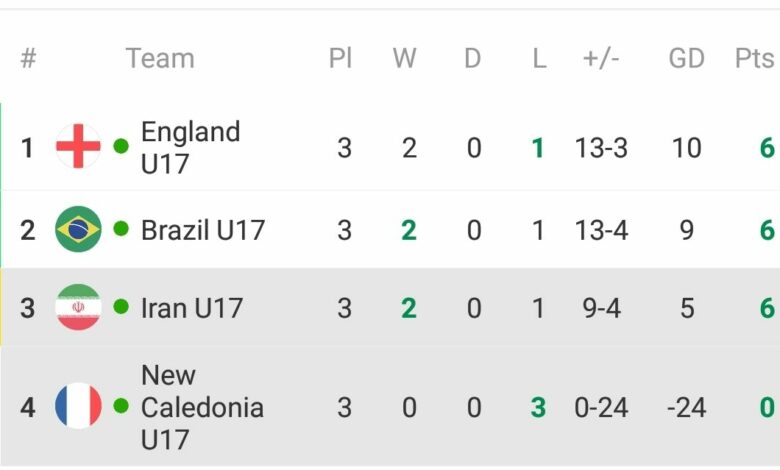
Task: Click green status dot beside Iran U17
Action: [121, 307]
